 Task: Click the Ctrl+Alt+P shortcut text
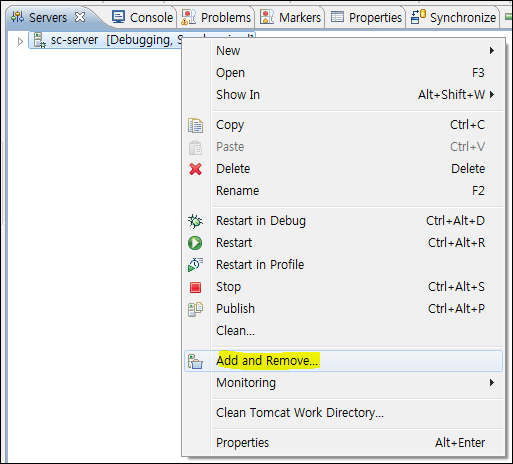[x=456, y=309]
